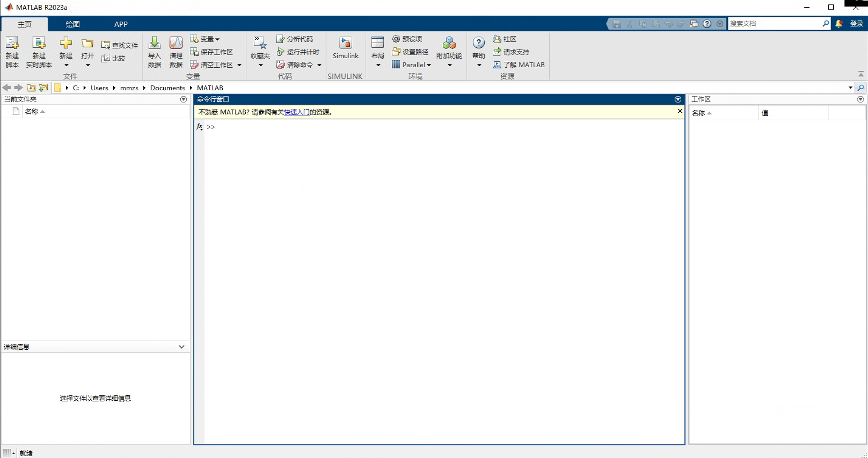The image size is (868, 458).
Task: Click 请求支持 (Request Support)
Action: (x=511, y=52)
